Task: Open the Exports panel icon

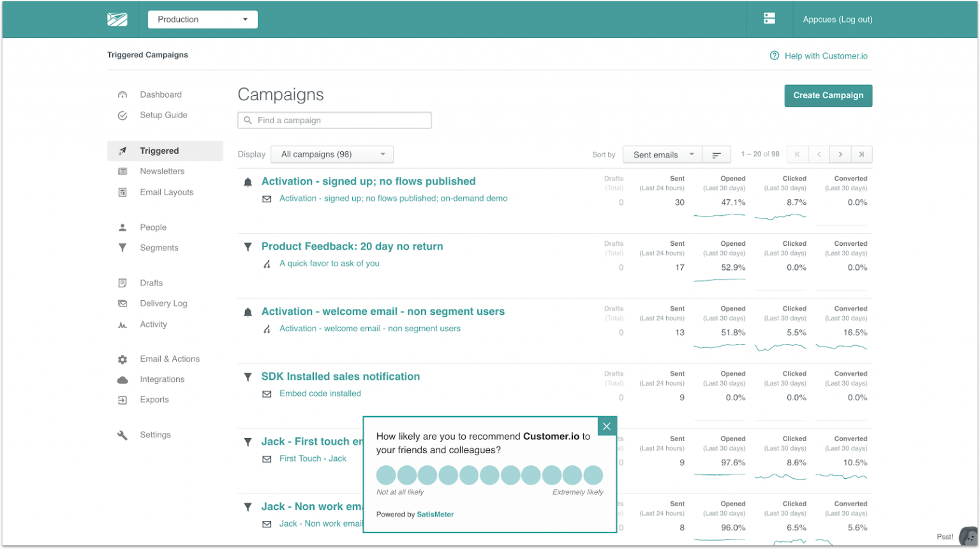Action: click(122, 400)
